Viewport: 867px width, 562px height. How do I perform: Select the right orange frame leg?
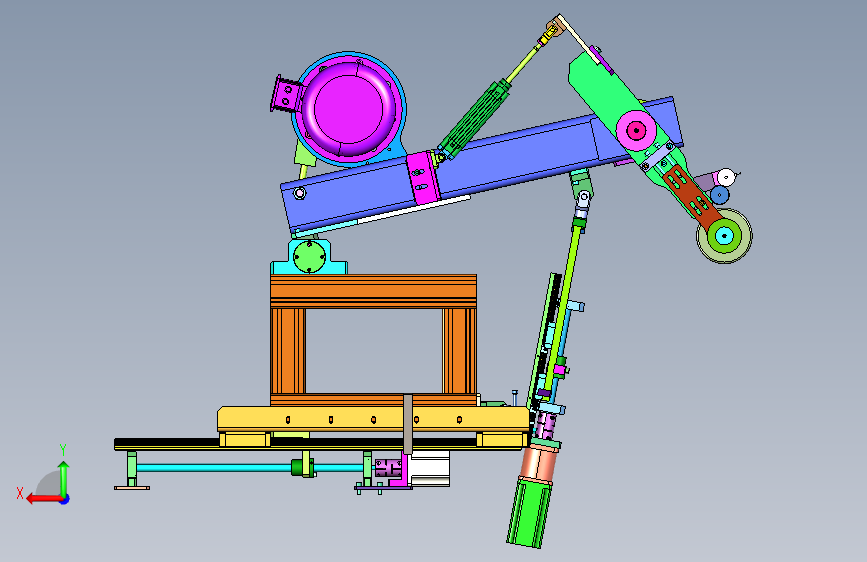[459, 351]
